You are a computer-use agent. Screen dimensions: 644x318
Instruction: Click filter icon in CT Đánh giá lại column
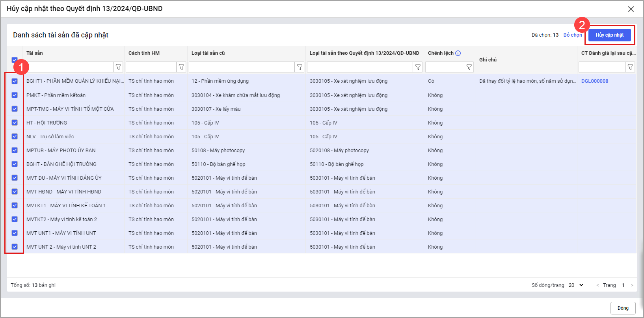(630, 67)
